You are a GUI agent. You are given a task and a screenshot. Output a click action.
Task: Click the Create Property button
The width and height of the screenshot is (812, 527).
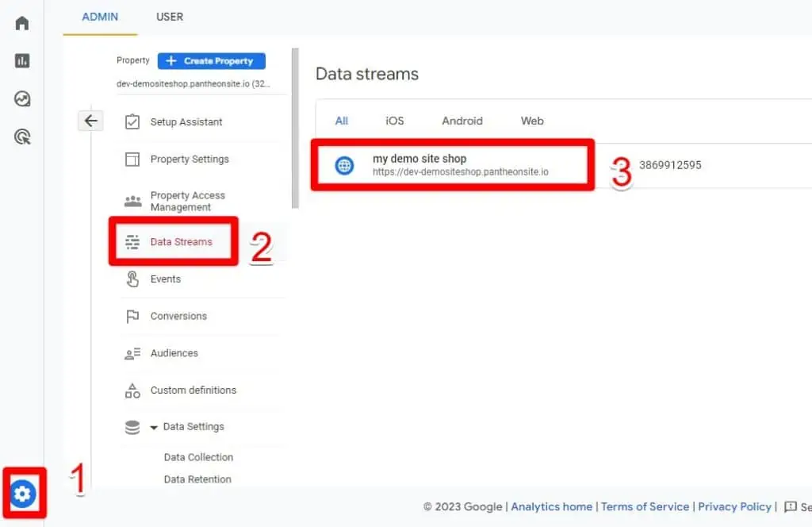click(x=211, y=60)
